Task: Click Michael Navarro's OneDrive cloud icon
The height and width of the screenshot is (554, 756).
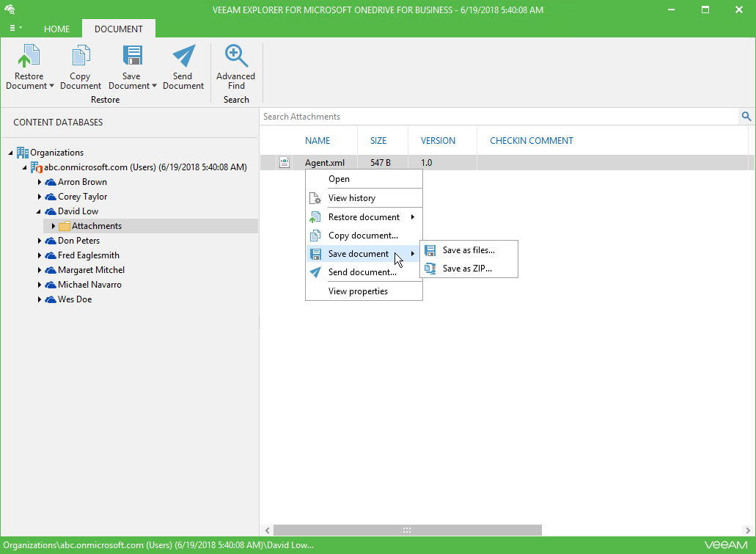Action: coord(50,285)
